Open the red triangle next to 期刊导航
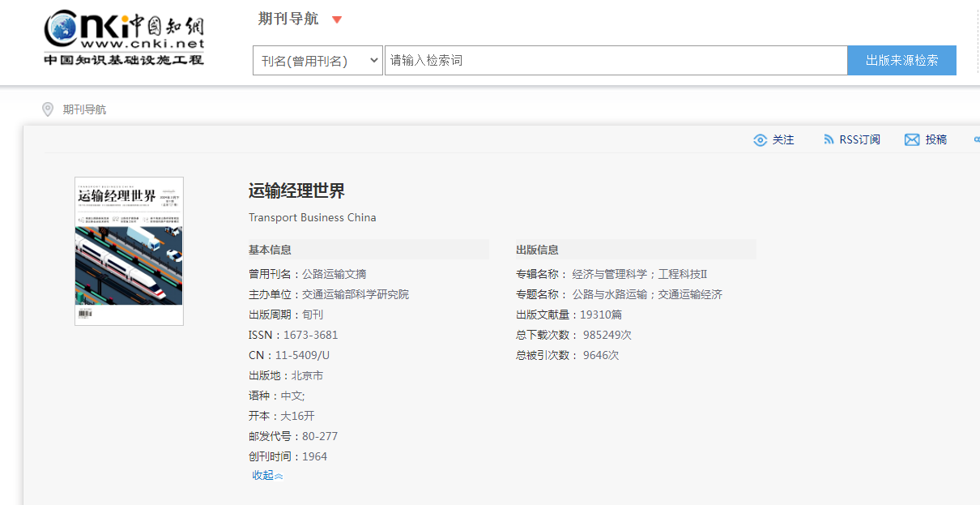The width and height of the screenshot is (980, 505). [x=337, y=19]
